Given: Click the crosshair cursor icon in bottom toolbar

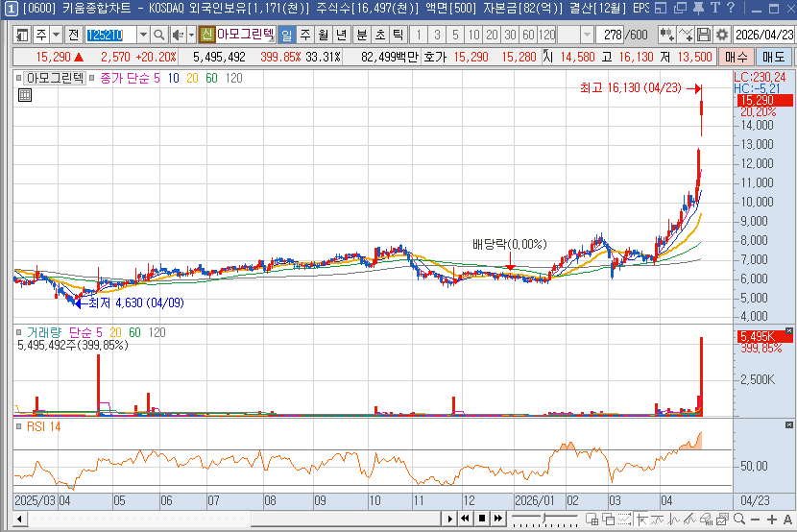Looking at the screenshot, I should (x=642, y=519).
